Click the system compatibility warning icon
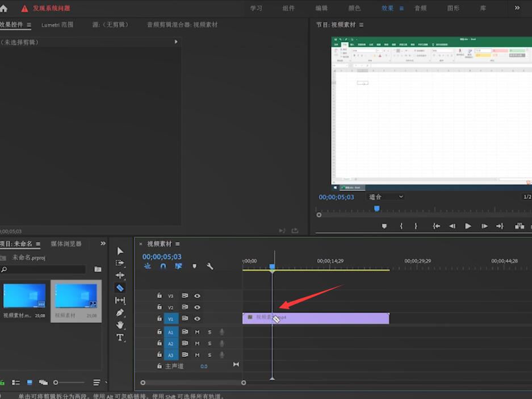532x399 pixels. click(24, 9)
